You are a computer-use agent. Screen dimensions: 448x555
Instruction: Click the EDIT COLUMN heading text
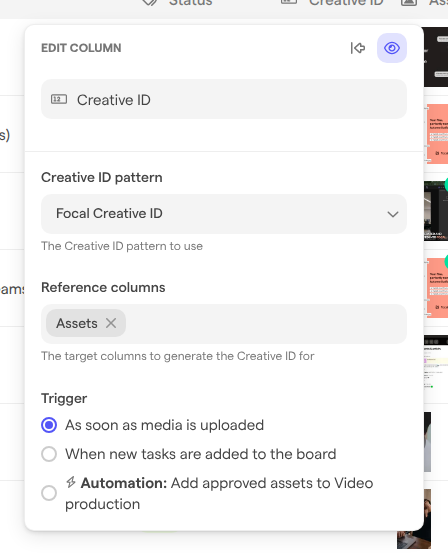(81, 48)
